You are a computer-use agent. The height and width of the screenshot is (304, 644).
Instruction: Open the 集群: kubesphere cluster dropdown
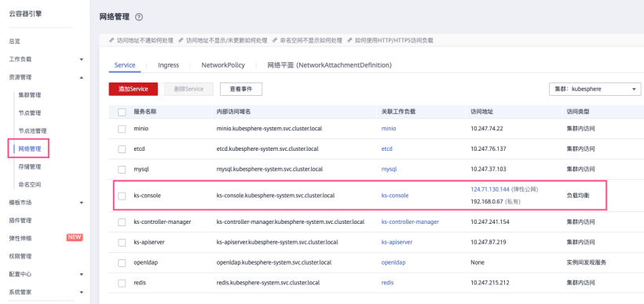click(x=595, y=89)
